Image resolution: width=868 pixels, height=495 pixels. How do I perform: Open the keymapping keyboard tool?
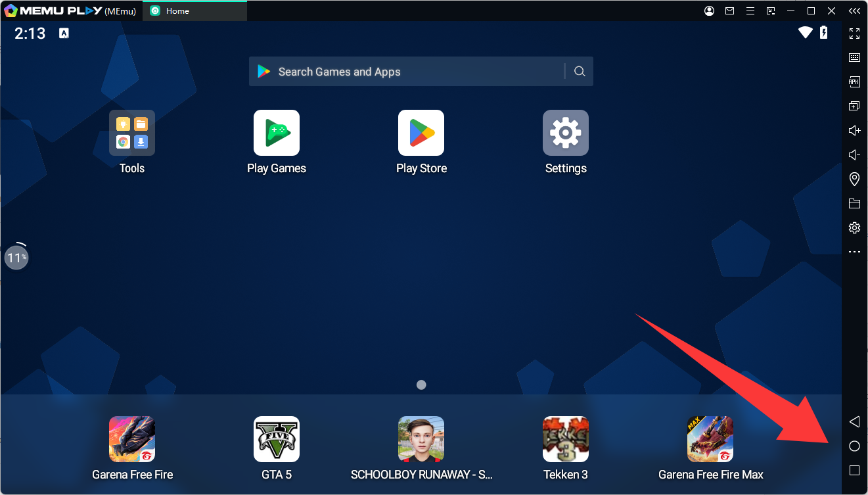pos(854,58)
